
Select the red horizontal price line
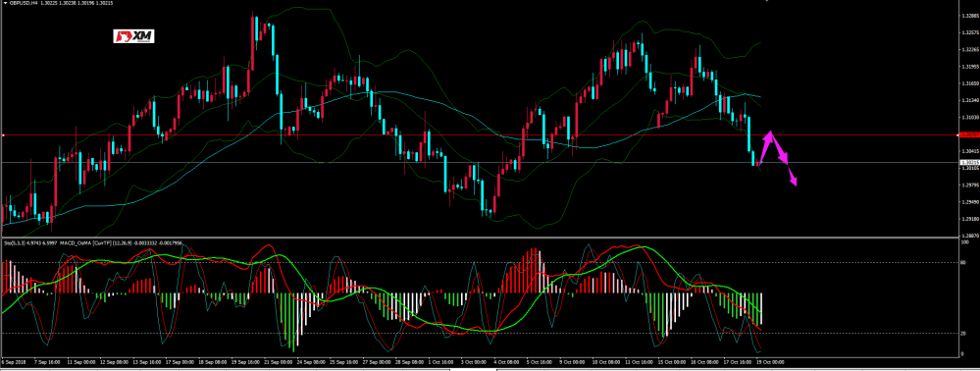point(480,134)
